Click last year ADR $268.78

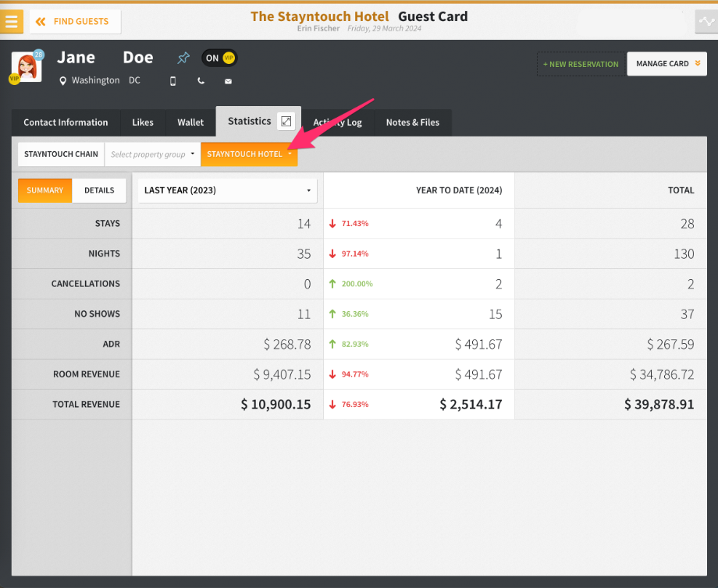287,344
